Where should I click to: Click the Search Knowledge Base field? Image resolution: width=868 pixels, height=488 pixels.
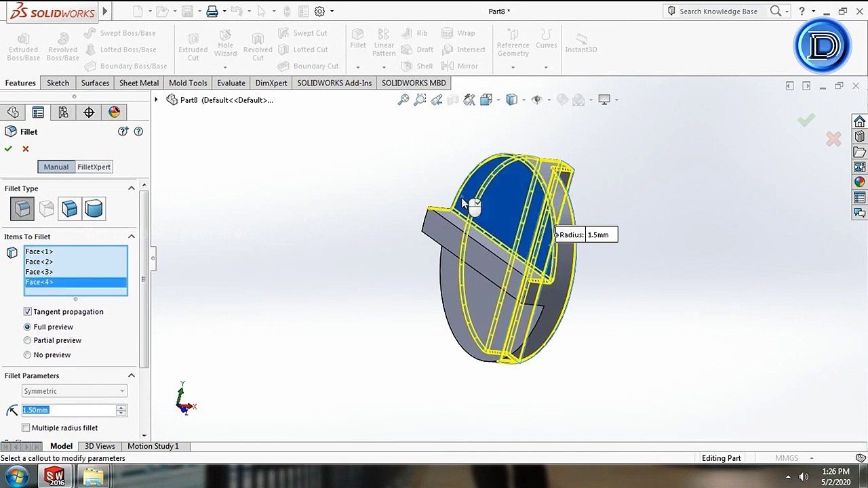pos(723,12)
